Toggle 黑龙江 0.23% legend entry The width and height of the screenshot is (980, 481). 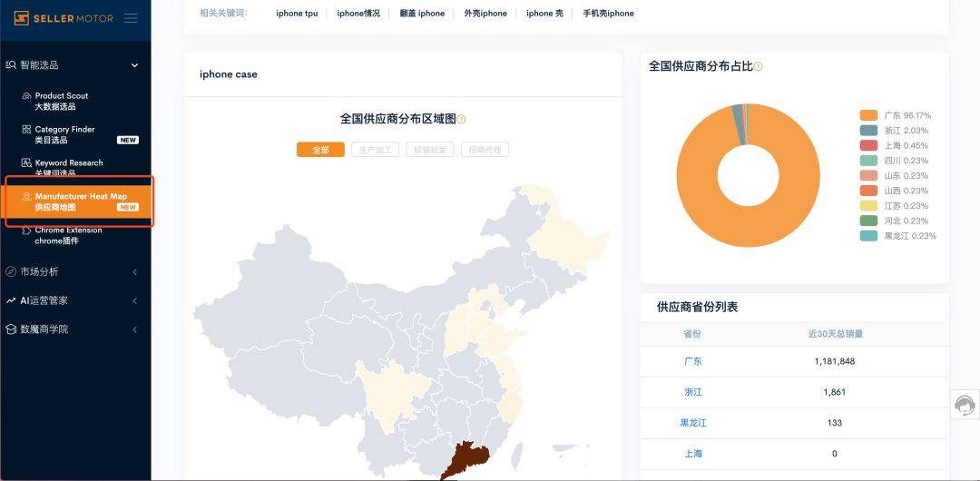(x=898, y=236)
